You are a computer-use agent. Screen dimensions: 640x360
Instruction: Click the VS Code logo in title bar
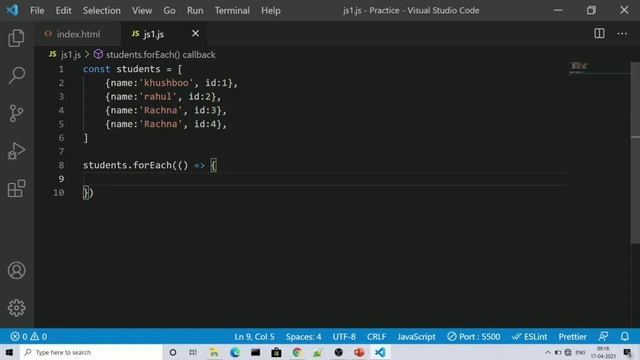(x=12, y=10)
